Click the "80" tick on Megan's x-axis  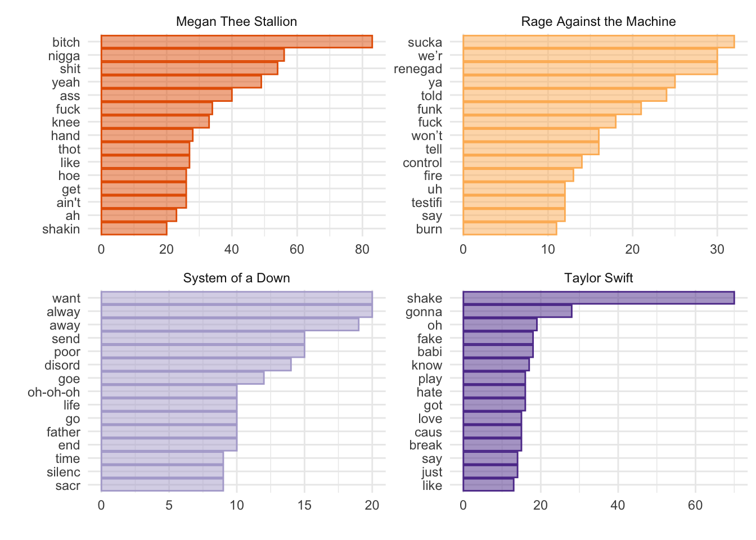pos(362,249)
